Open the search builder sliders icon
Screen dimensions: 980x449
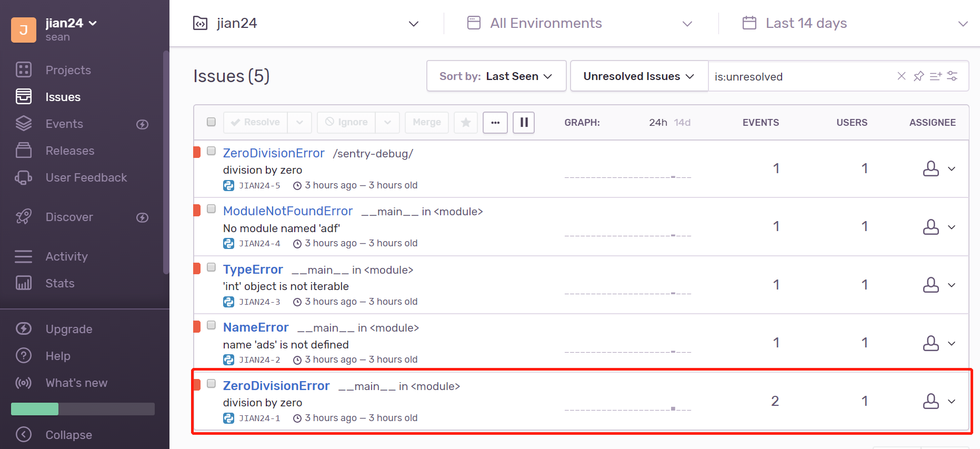click(x=952, y=76)
